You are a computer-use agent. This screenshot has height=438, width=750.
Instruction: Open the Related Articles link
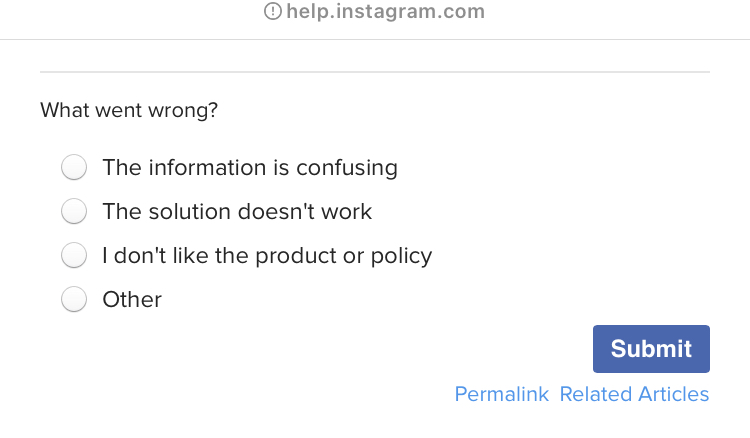click(x=634, y=394)
